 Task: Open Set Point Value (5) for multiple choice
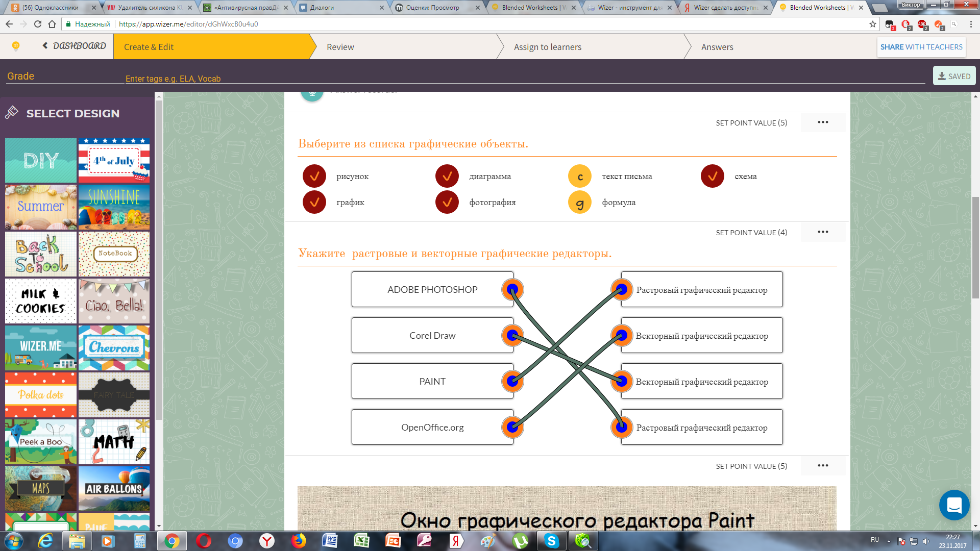(751, 123)
